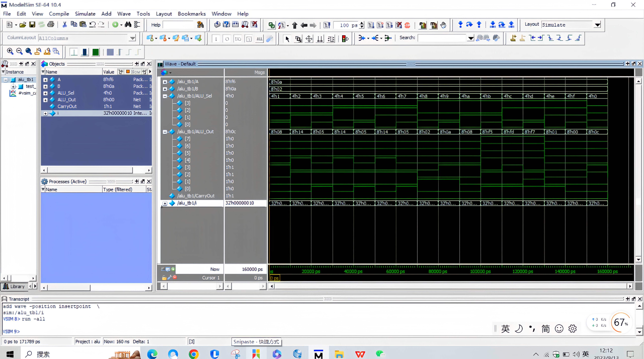Click the hand stop icon in toolbar
The width and height of the screenshot is (644, 359).
pyautogui.click(x=443, y=25)
